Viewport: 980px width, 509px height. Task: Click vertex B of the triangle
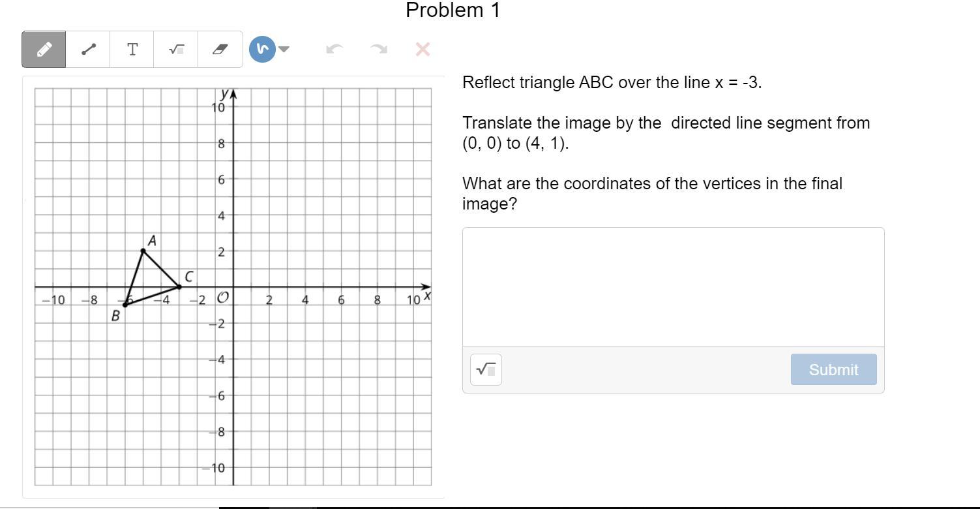[125, 305]
